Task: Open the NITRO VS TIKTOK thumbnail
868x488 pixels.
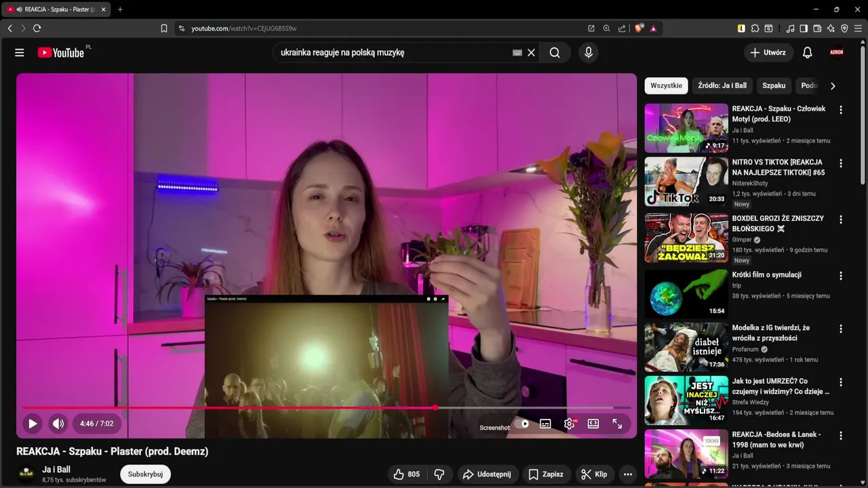Action: coord(686,182)
